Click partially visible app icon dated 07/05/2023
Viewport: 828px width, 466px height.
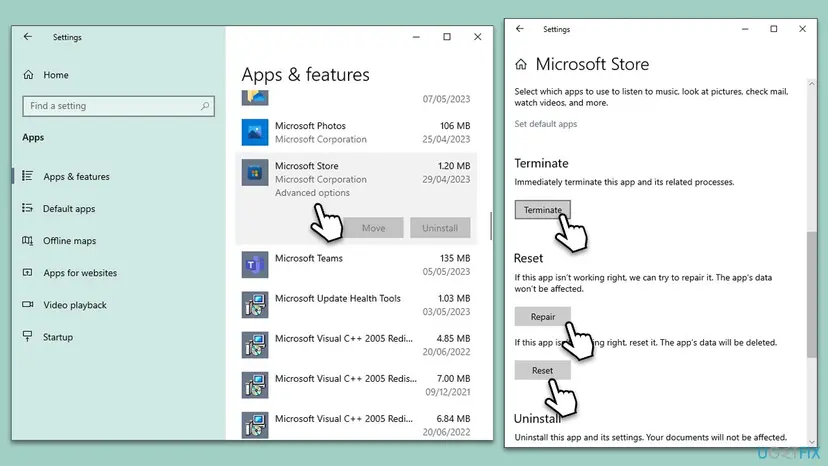tap(255, 98)
